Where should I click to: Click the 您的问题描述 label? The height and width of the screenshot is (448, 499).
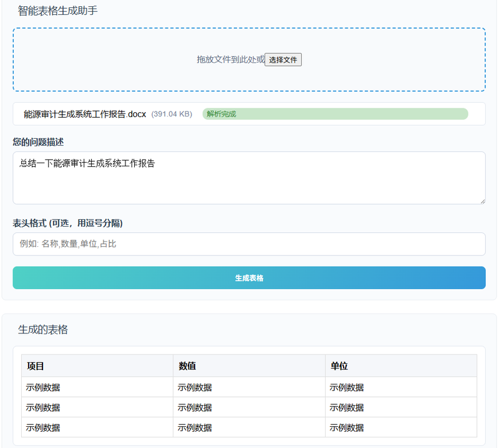click(x=38, y=142)
